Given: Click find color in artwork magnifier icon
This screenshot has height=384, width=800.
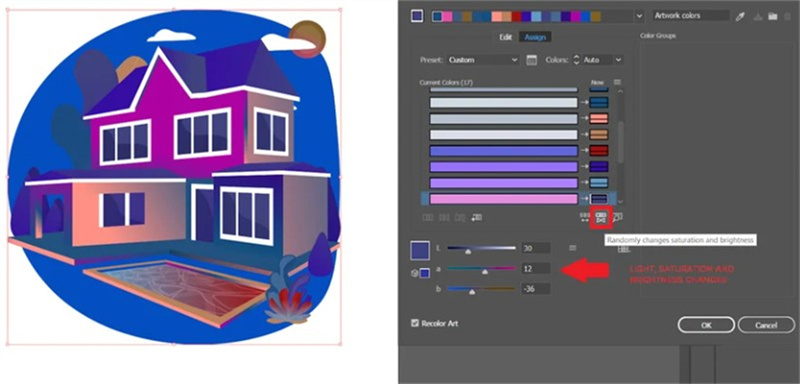Looking at the screenshot, I should point(617,218).
